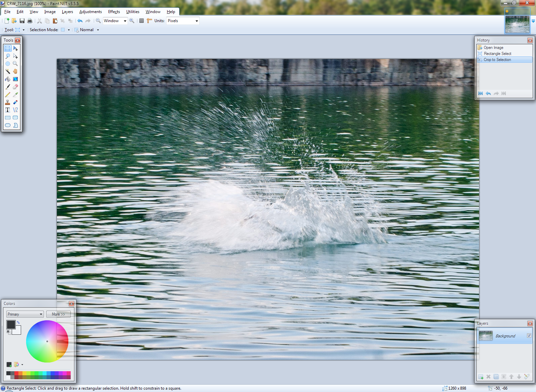536x392 pixels.
Task: Click the Undo arrow in main toolbar
Action: tap(80, 21)
